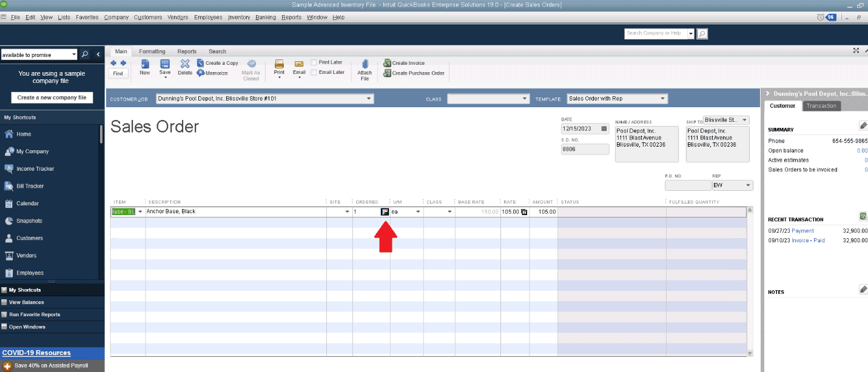
Task: Switch to the Formatting tab
Action: click(152, 51)
